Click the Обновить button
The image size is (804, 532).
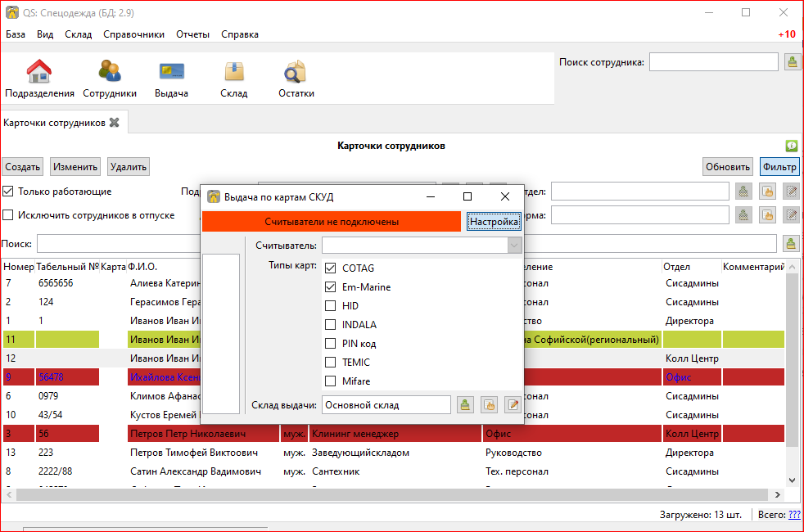728,167
